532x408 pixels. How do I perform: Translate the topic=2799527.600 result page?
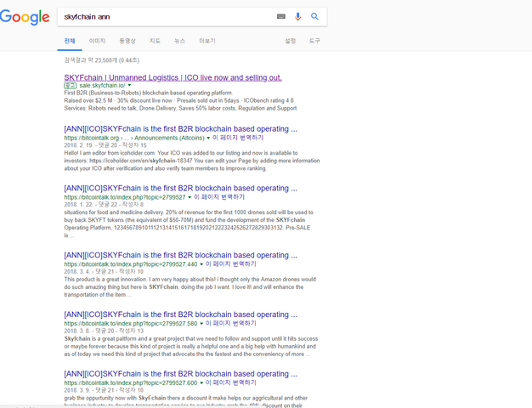pyautogui.click(x=230, y=382)
